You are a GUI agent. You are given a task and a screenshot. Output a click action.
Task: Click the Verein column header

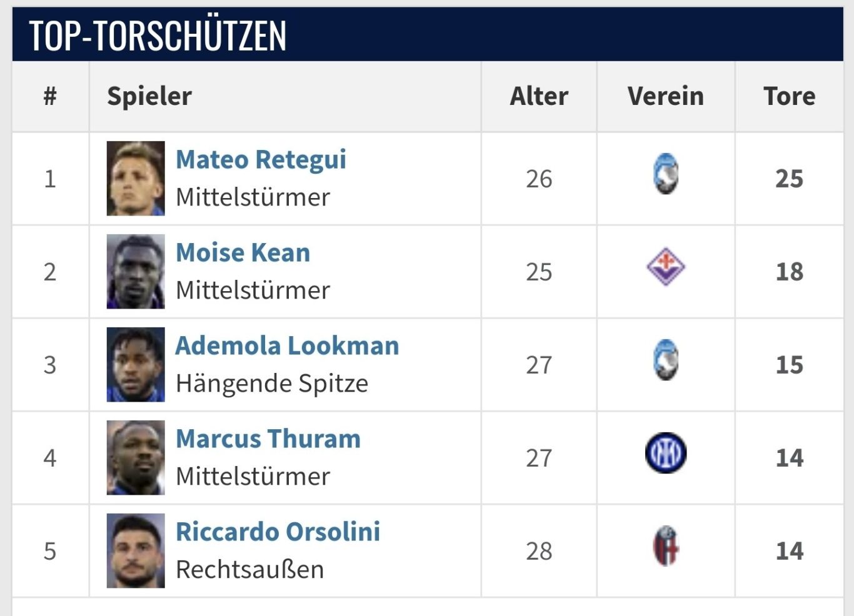tap(666, 96)
